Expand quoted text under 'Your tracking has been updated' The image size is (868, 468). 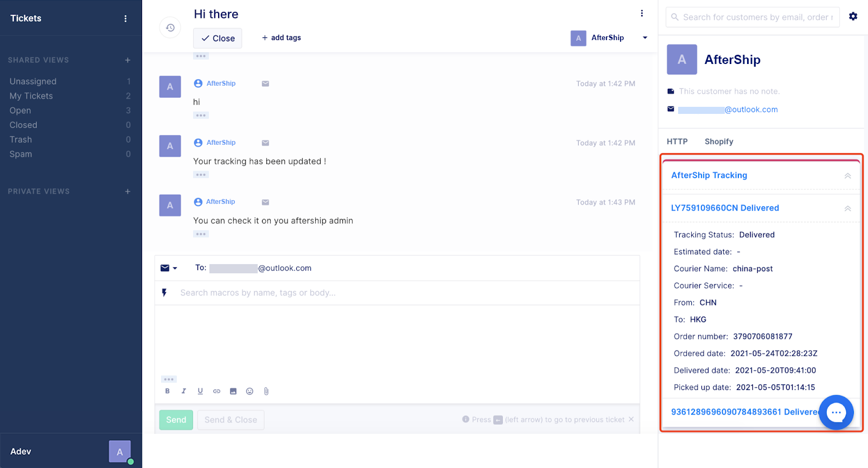[x=201, y=175]
